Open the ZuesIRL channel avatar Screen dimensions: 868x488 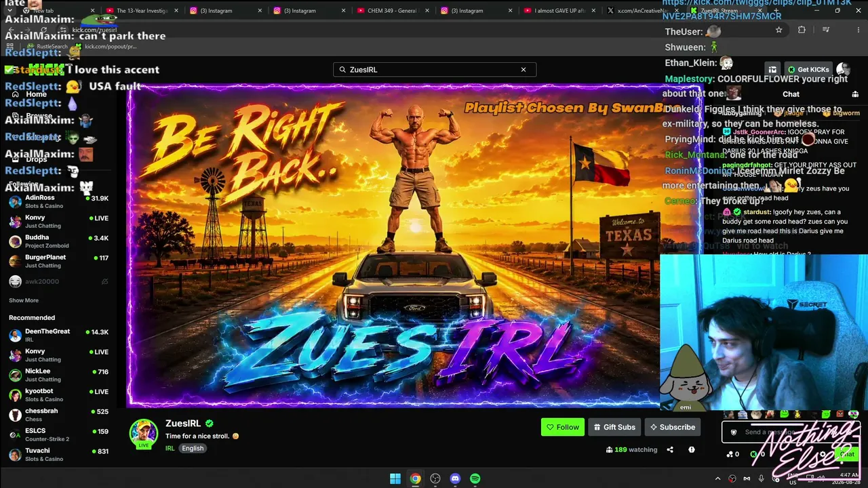point(144,434)
